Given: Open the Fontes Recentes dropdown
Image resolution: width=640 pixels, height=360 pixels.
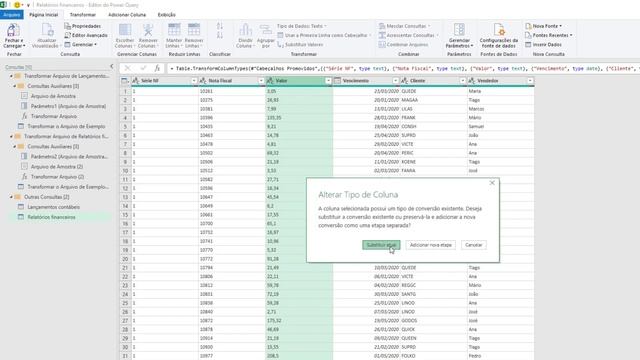Looking at the screenshot, I should (549, 36).
